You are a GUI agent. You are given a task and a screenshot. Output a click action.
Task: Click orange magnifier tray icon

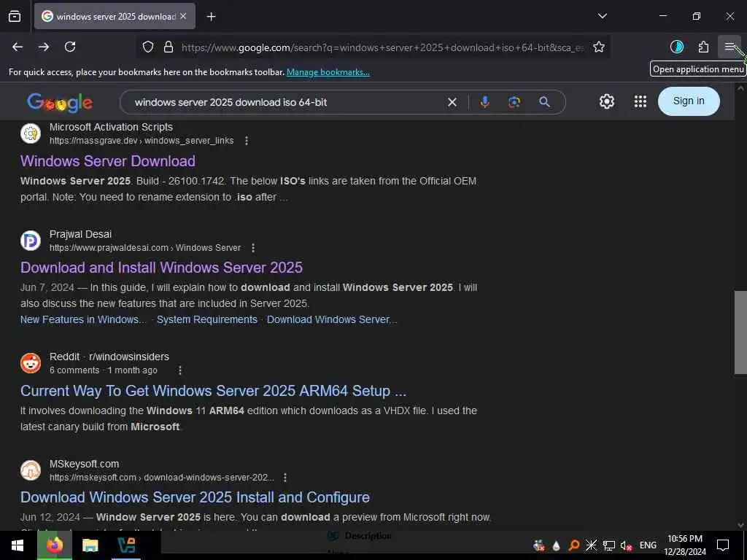coord(573,545)
